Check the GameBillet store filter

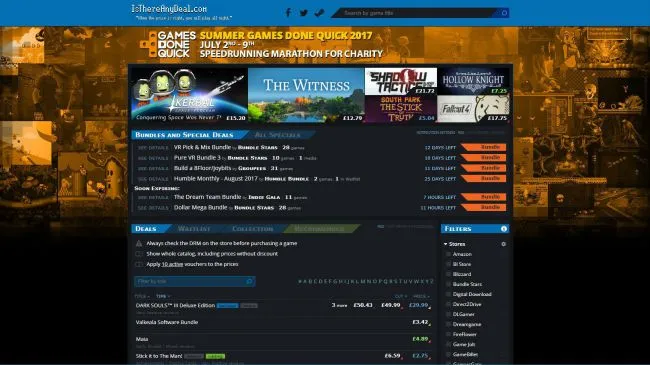[448, 354]
